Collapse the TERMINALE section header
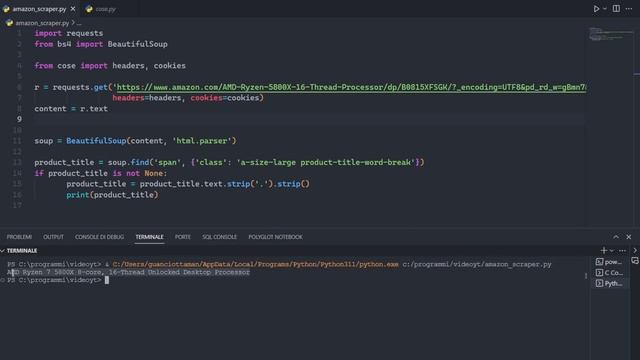 pos(19,251)
